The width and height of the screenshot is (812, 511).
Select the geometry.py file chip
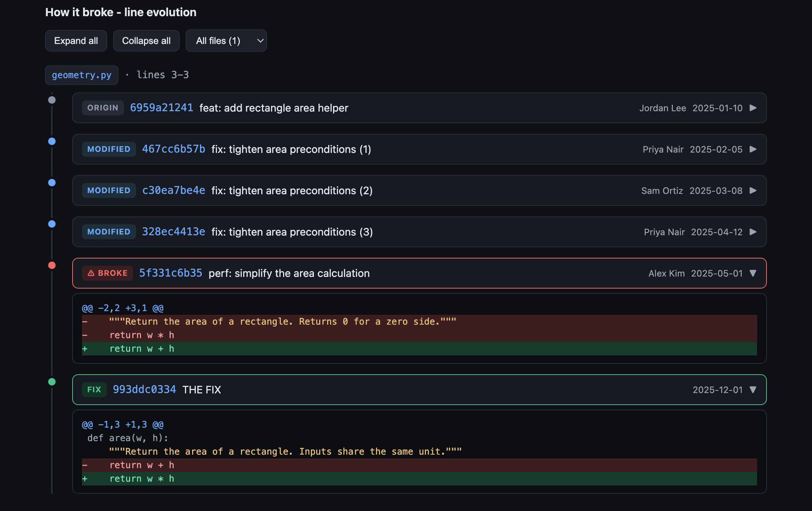click(82, 75)
